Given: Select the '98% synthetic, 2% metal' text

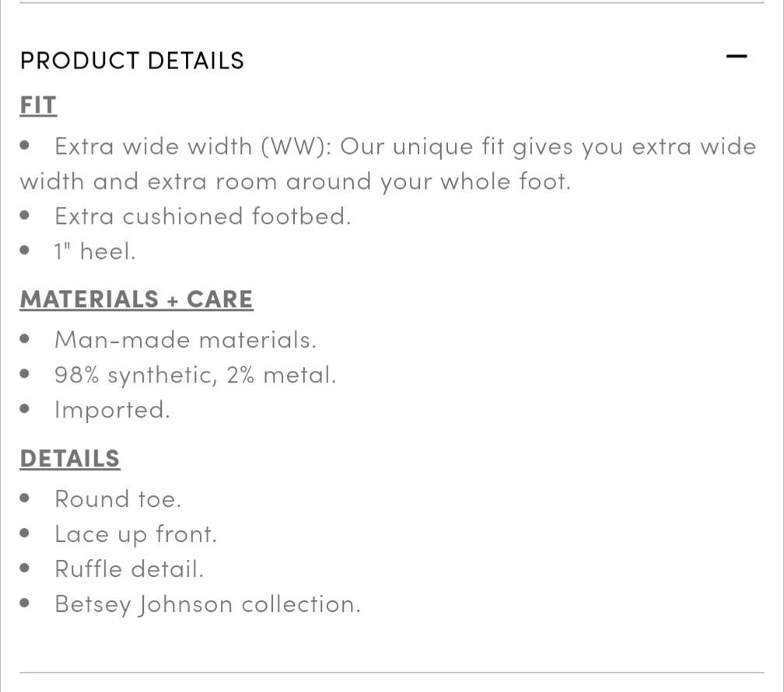Looking at the screenshot, I should [195, 375].
